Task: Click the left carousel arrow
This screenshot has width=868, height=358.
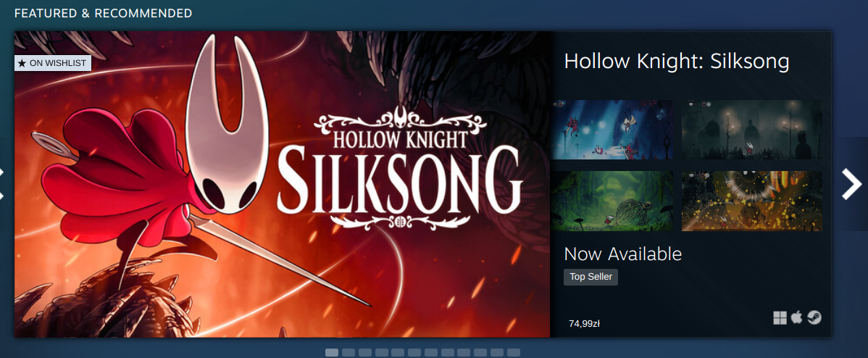Action: pos(2,184)
